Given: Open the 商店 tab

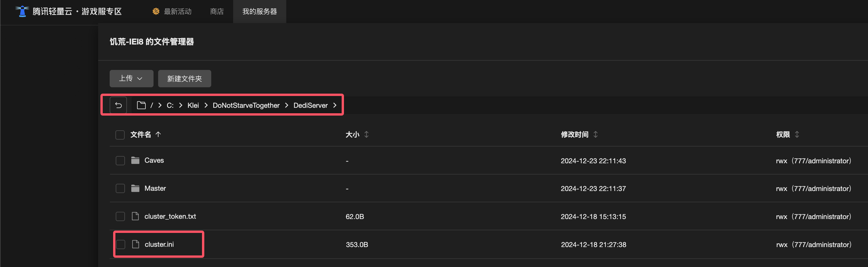Looking at the screenshot, I should pyautogui.click(x=217, y=12).
